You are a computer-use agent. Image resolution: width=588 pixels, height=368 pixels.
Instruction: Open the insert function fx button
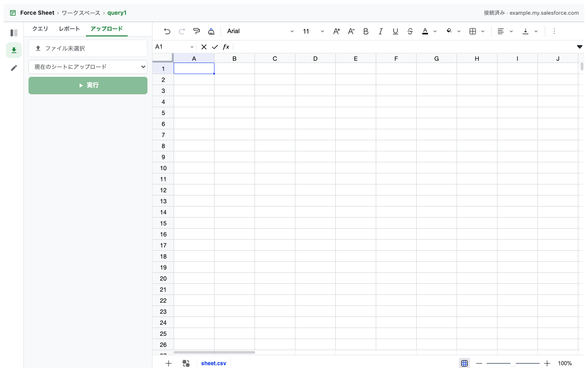coord(226,47)
